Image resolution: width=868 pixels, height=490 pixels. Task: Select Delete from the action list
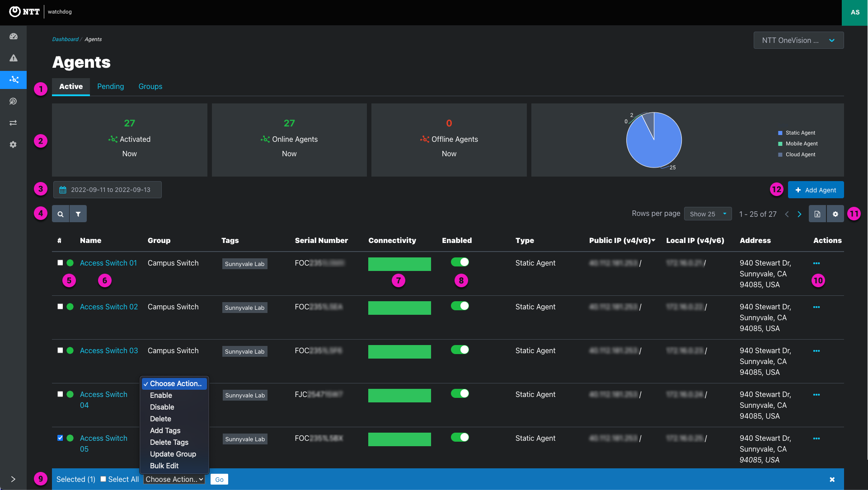(x=174, y=419)
